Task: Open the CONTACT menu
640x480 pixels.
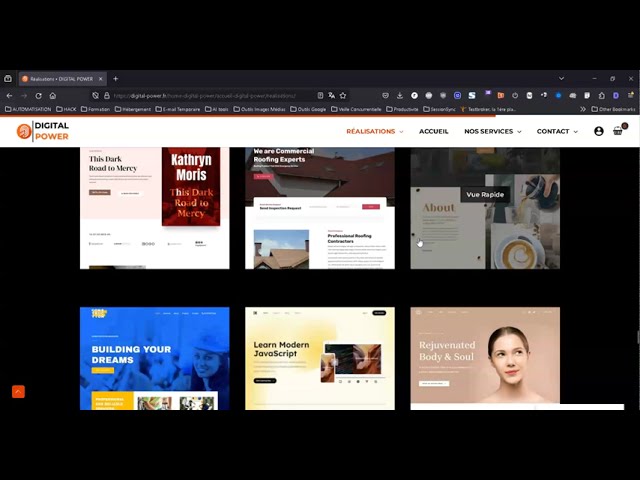Action: pos(557,131)
